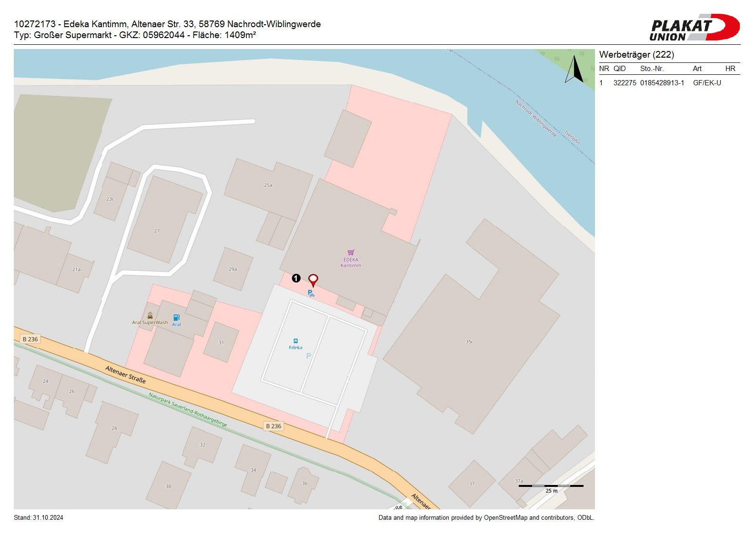The width and height of the screenshot is (756, 535).
Task: Click the Sto.-Nr. column header
Action: (x=652, y=69)
